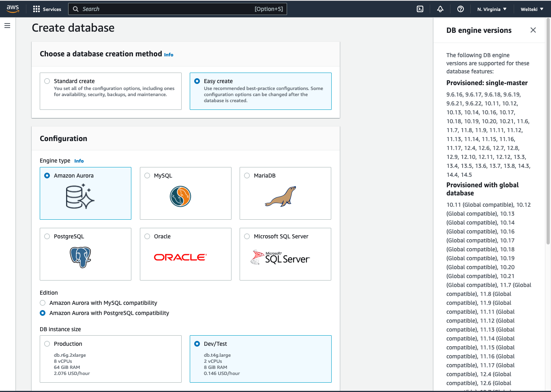Click the Create database page title
Viewport: 551px width, 392px height.
pos(73,28)
